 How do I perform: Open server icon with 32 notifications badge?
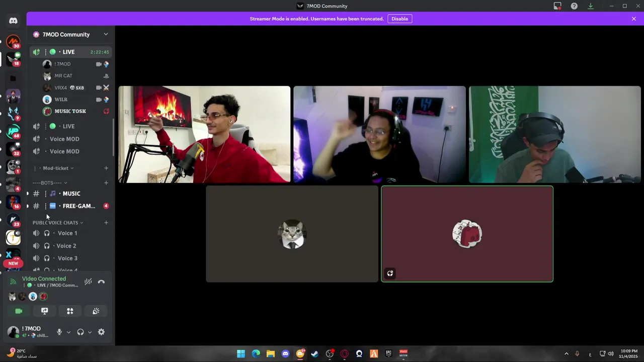click(x=13, y=149)
